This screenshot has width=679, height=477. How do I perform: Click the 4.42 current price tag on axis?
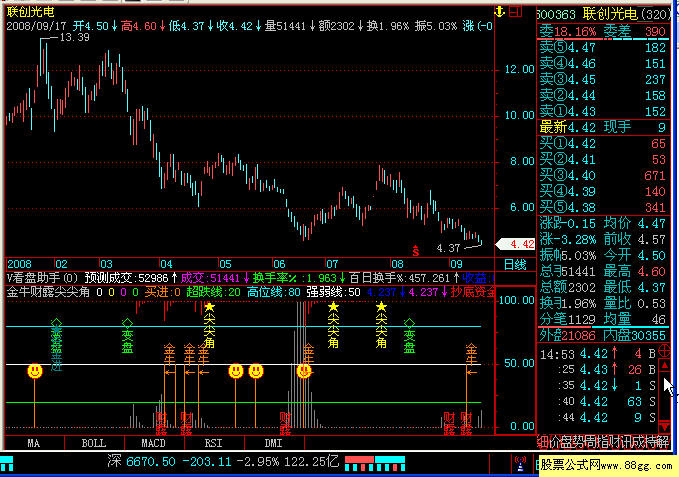tap(517, 244)
